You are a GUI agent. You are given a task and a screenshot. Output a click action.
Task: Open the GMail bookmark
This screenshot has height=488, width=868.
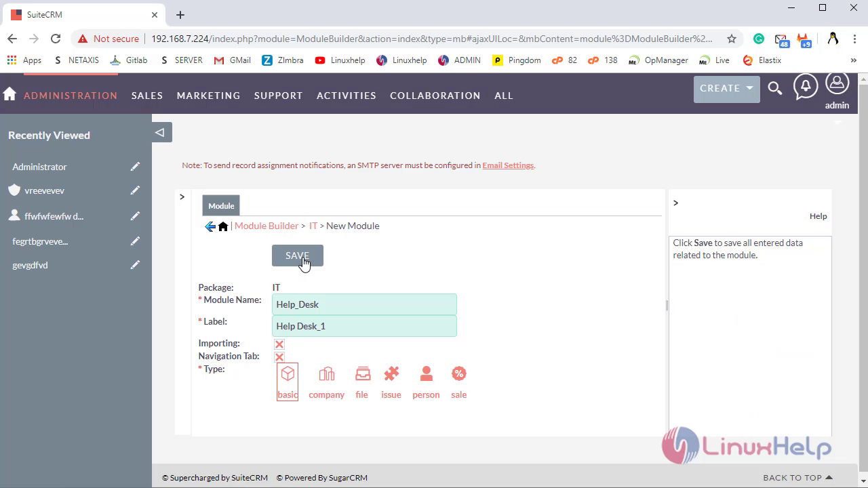coord(233,60)
